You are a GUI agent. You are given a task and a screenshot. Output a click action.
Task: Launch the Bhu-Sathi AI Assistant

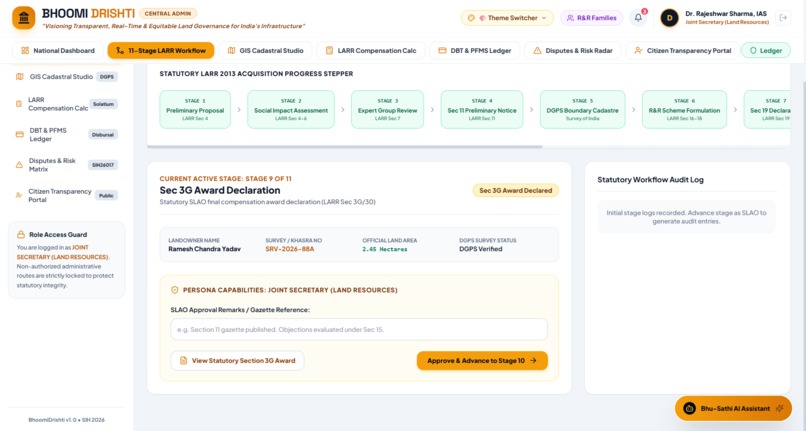(x=734, y=408)
